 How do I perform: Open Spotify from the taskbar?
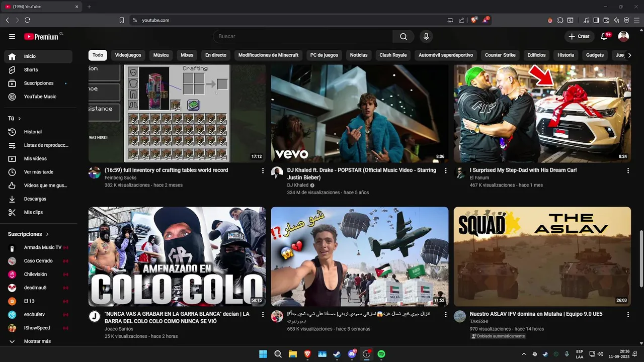[381, 354]
